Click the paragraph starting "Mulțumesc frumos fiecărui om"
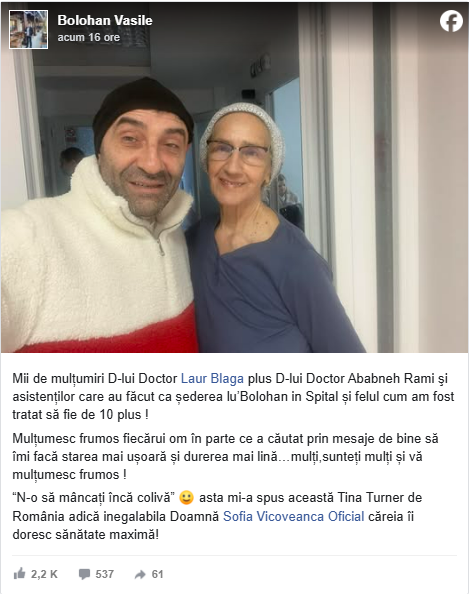The image size is (470, 601). click(x=225, y=456)
